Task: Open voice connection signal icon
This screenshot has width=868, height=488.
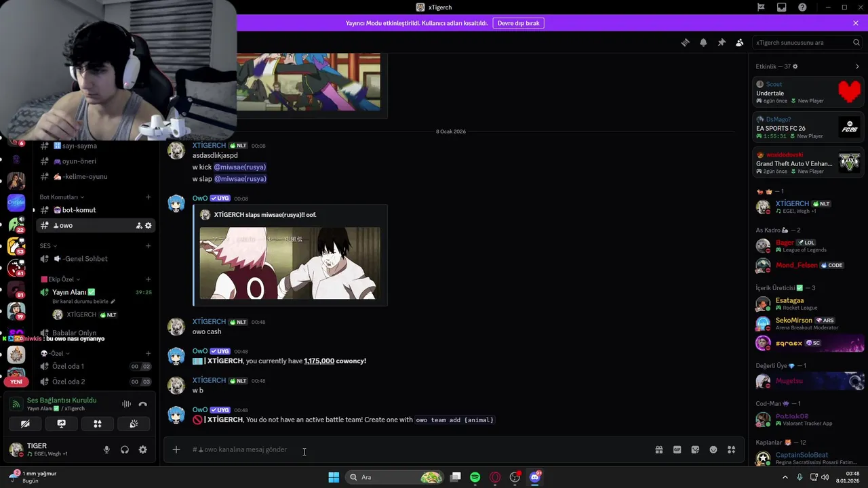Action: (x=16, y=404)
